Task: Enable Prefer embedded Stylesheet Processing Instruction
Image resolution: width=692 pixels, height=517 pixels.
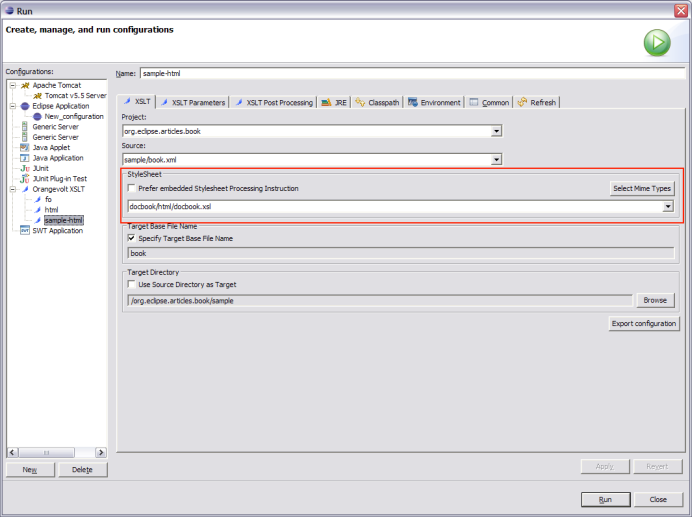Action: pos(132,189)
